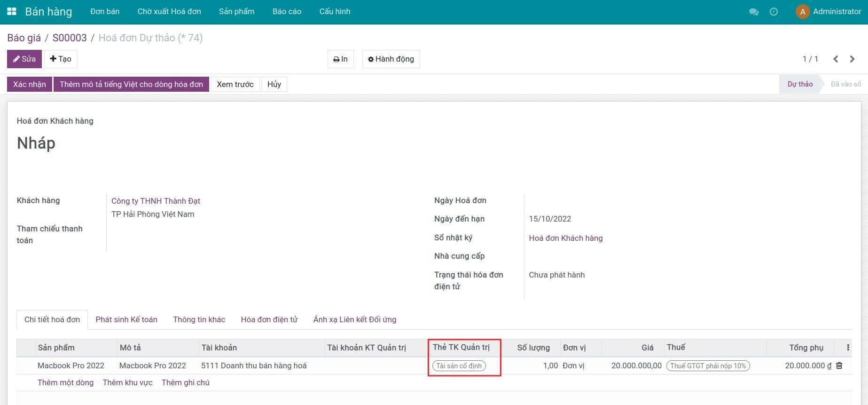Open column options kebab icon
868x405 pixels.
point(848,348)
